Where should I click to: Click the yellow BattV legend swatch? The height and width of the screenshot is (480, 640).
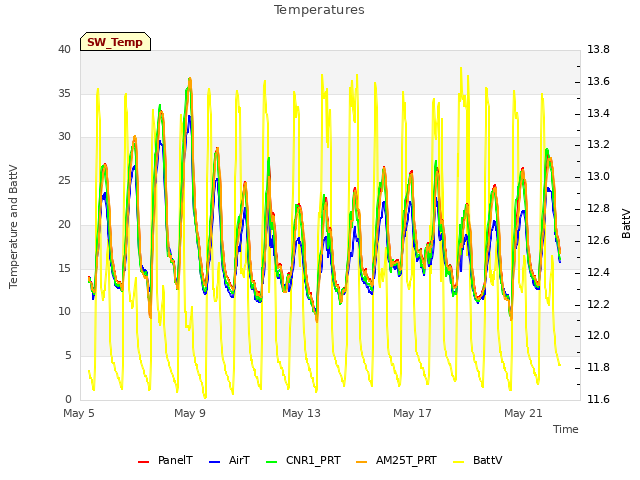[x=459, y=462]
